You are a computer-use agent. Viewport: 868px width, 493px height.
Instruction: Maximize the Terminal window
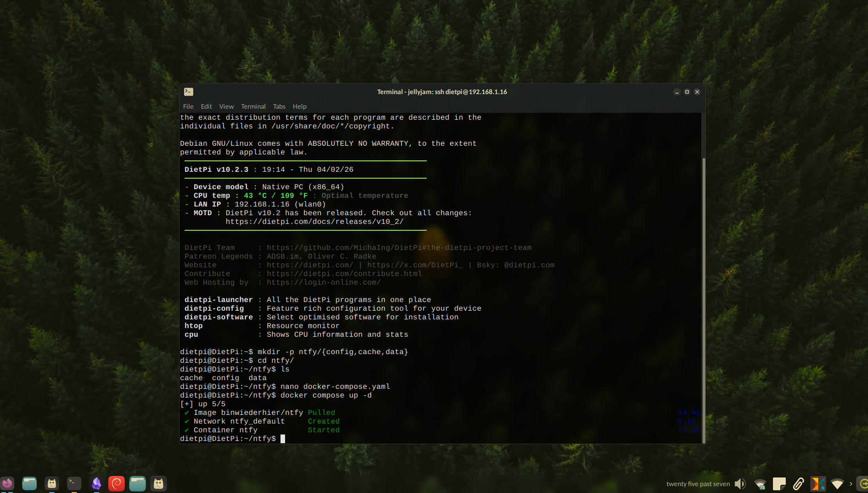pos(687,92)
